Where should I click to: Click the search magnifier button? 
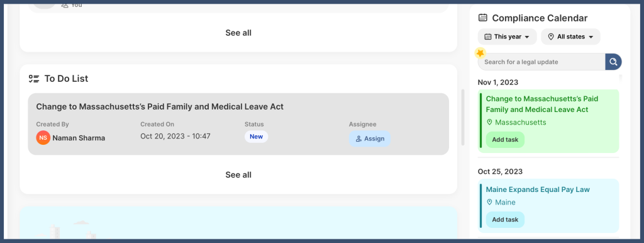tap(613, 62)
